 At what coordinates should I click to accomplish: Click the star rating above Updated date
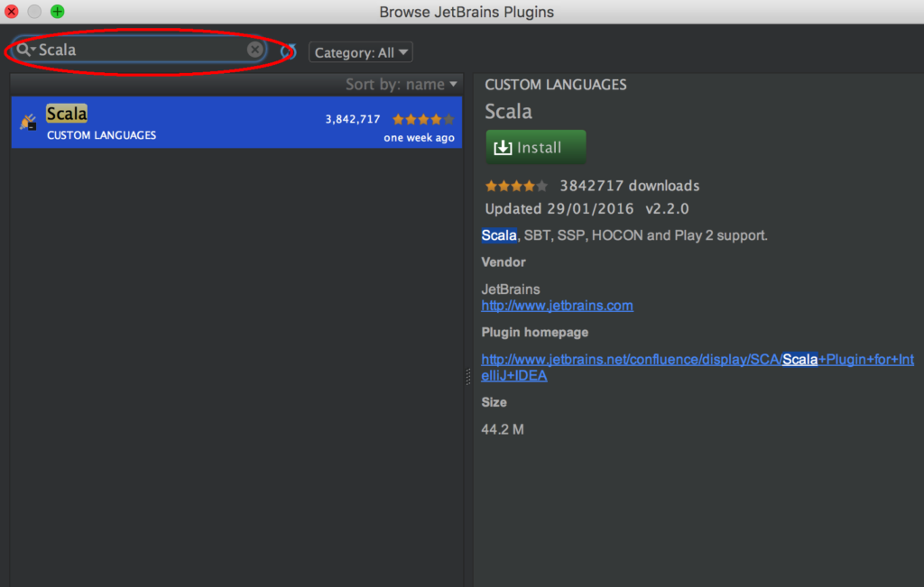(516, 186)
